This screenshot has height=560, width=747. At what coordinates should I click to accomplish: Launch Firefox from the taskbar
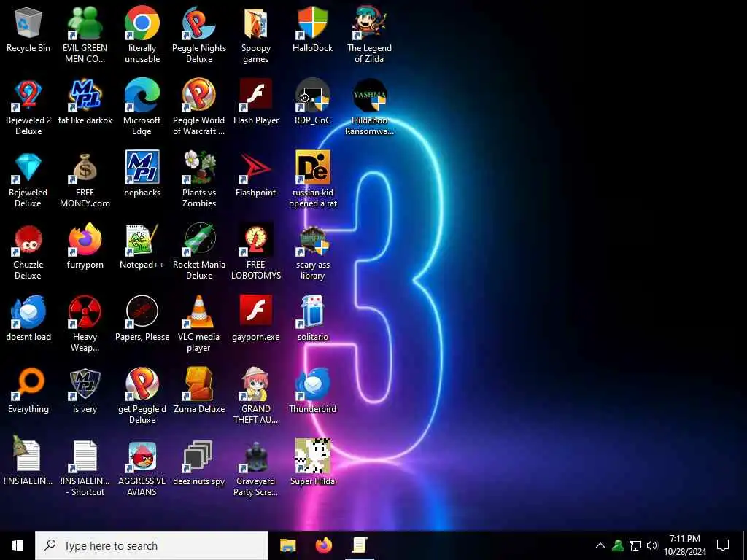(324, 545)
